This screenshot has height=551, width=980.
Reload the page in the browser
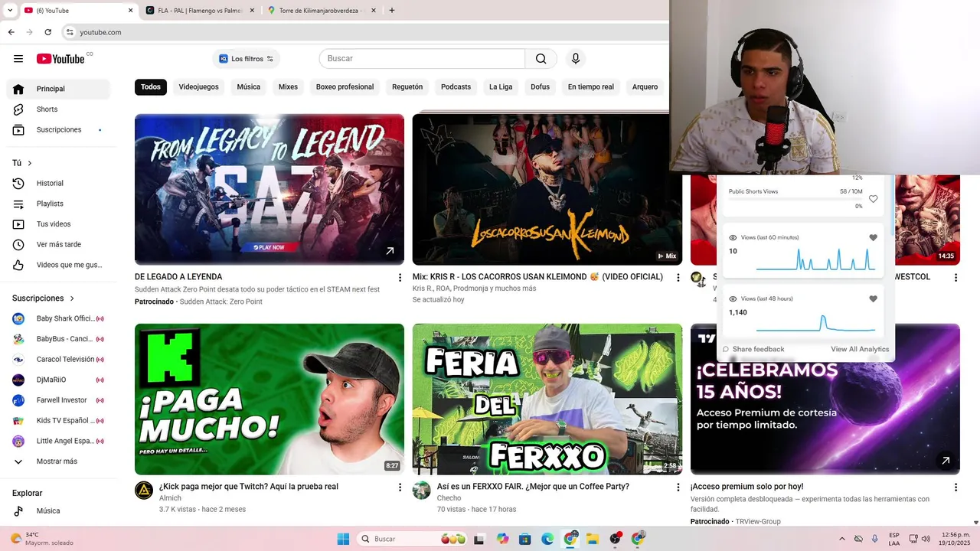point(47,32)
